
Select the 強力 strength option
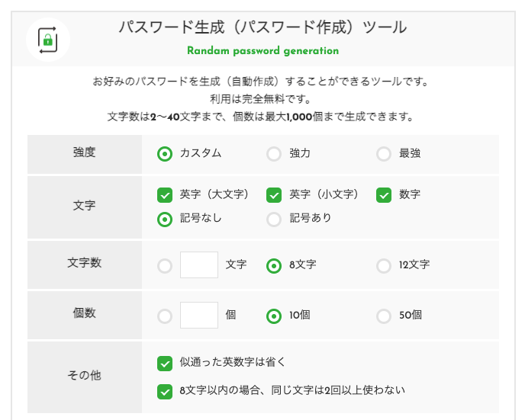click(x=274, y=154)
